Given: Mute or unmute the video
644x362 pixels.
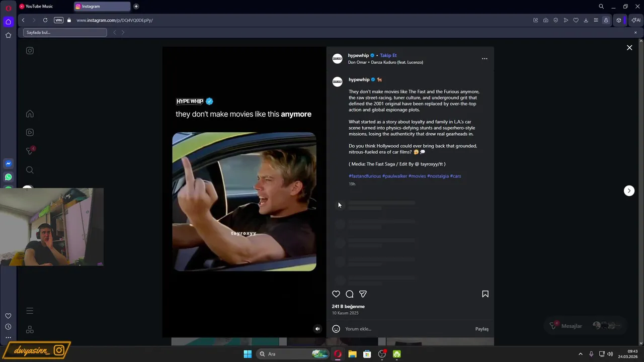Looking at the screenshot, I should (x=317, y=329).
